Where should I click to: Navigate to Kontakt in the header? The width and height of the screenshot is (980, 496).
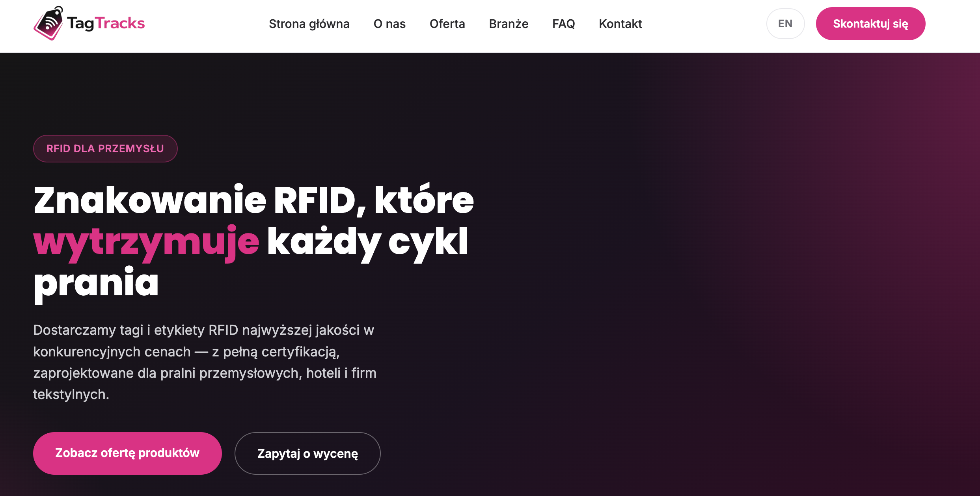click(620, 24)
